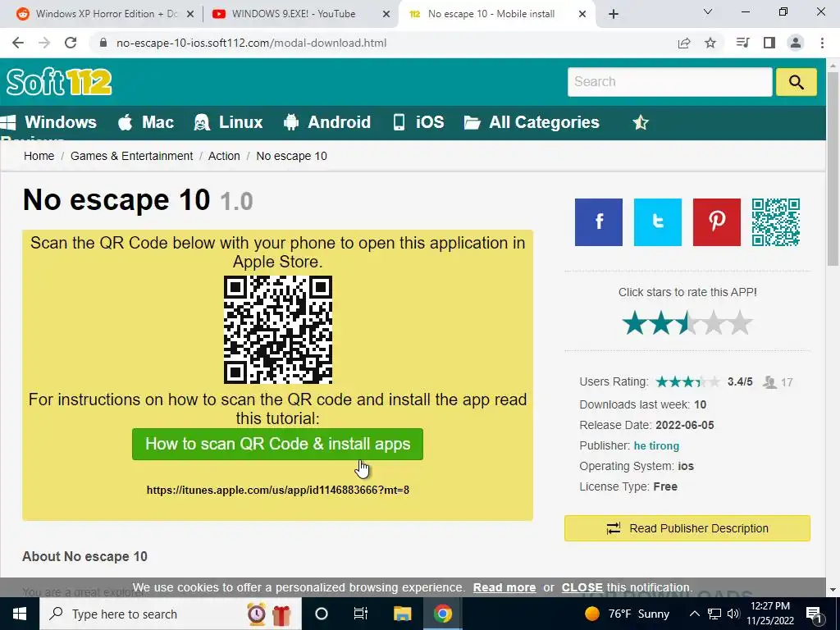Click Home breadcrumb link
The height and width of the screenshot is (630, 840).
39,156
